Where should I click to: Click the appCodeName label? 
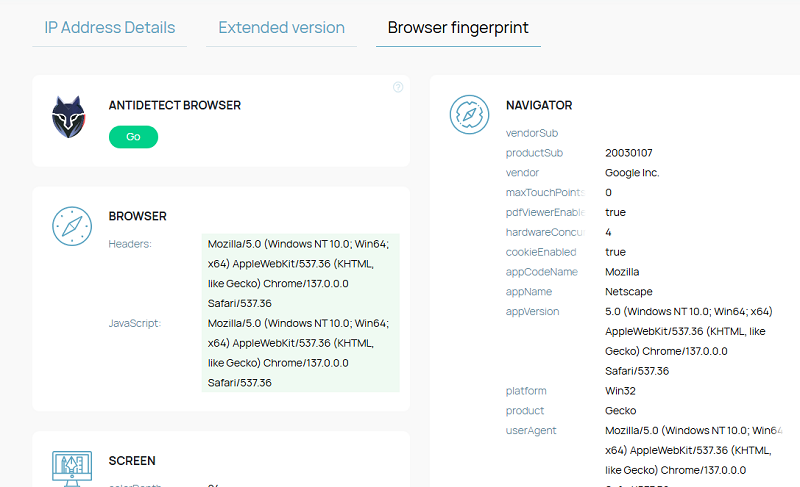[541, 272]
